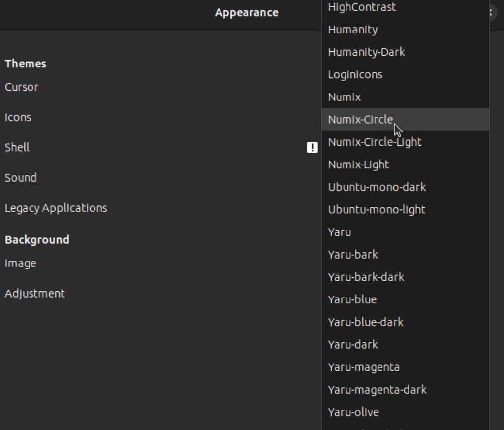Screen dimensions: 504x430
Task: Pick the Humanity-Dark entry
Action: (x=406, y=52)
